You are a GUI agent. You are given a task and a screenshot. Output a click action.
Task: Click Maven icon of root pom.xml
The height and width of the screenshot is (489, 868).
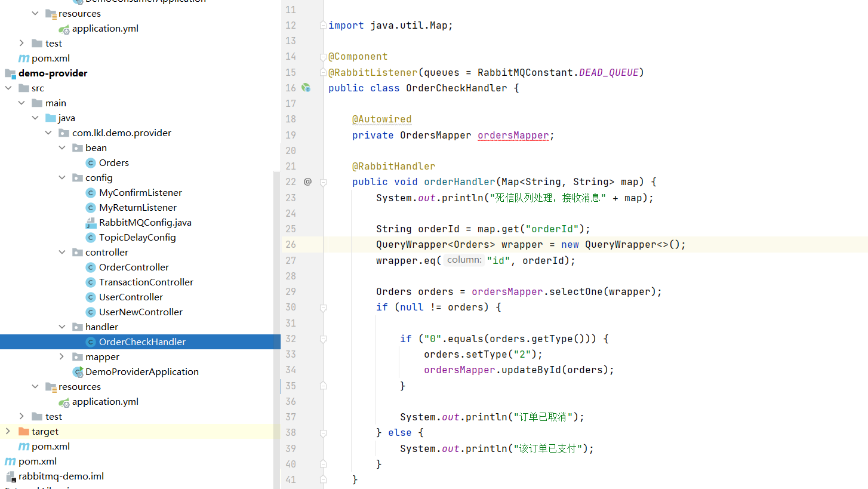click(x=11, y=462)
